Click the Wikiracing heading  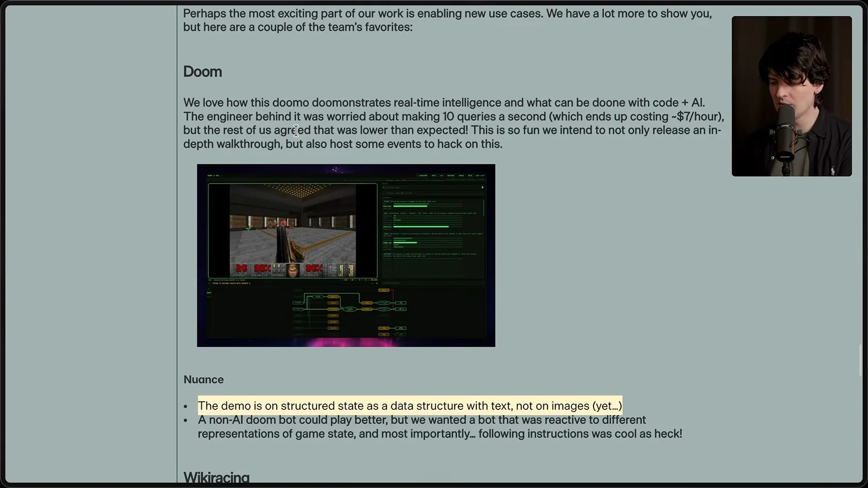216,477
